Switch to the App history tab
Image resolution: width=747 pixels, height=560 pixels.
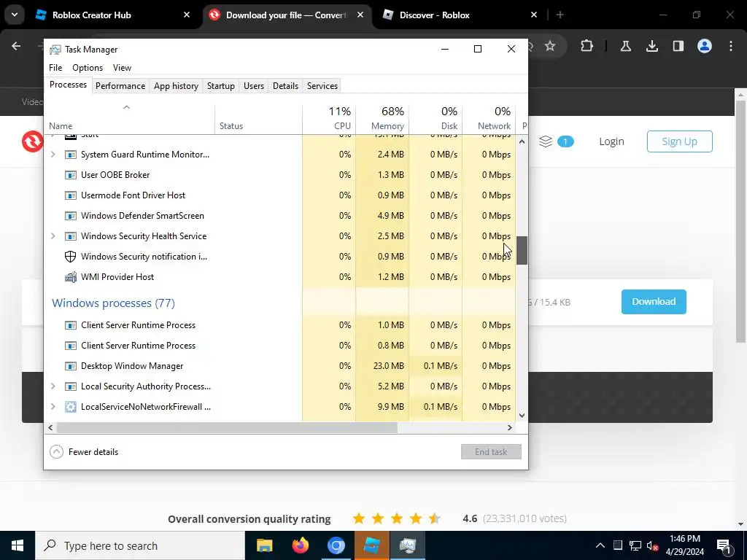176,86
